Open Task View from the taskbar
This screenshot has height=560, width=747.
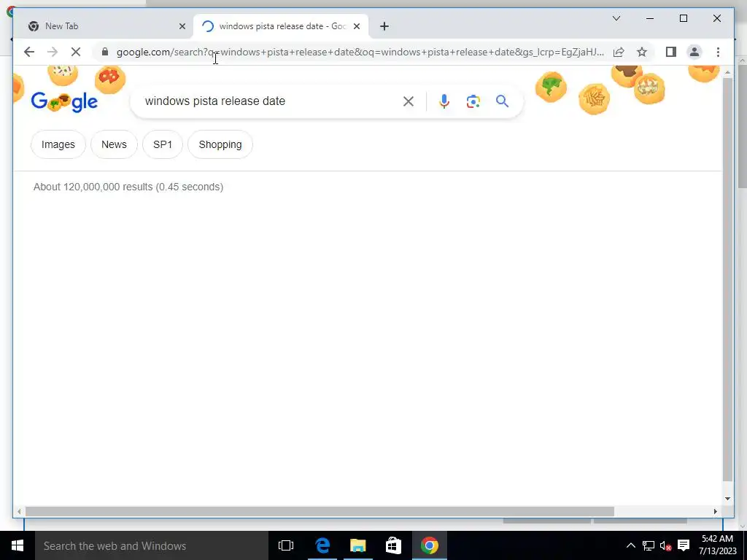(x=286, y=545)
